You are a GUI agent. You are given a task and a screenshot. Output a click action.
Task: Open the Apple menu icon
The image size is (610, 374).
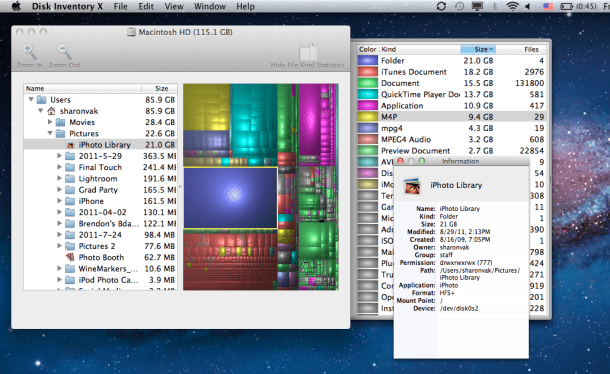coord(16,6)
